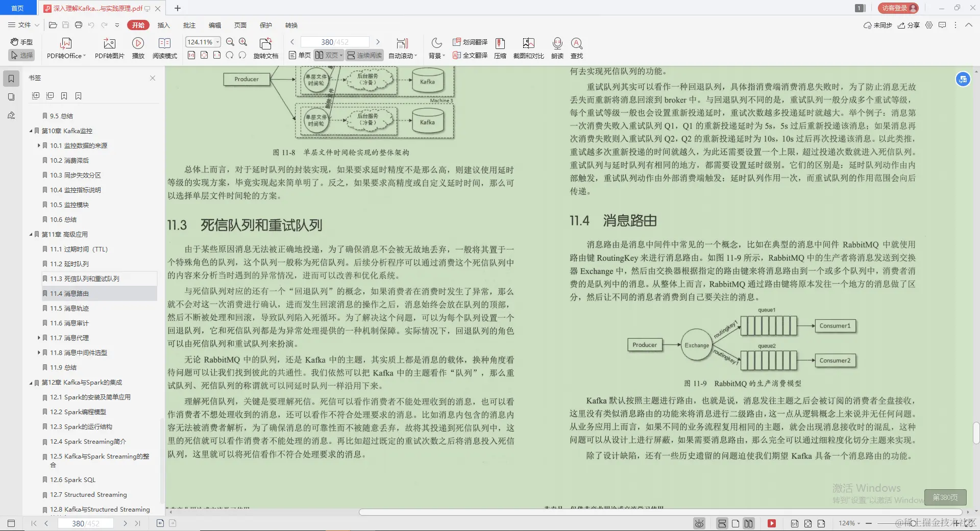
Task: Switch to the 插入 ribbon tab
Action: click(x=163, y=24)
